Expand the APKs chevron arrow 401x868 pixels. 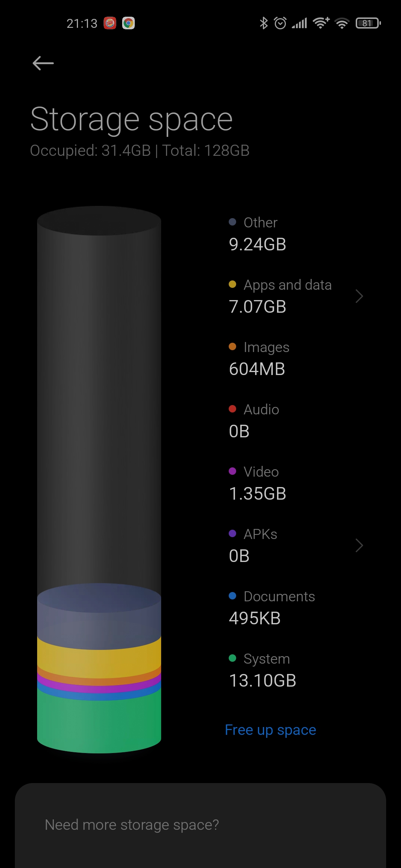[x=359, y=545]
